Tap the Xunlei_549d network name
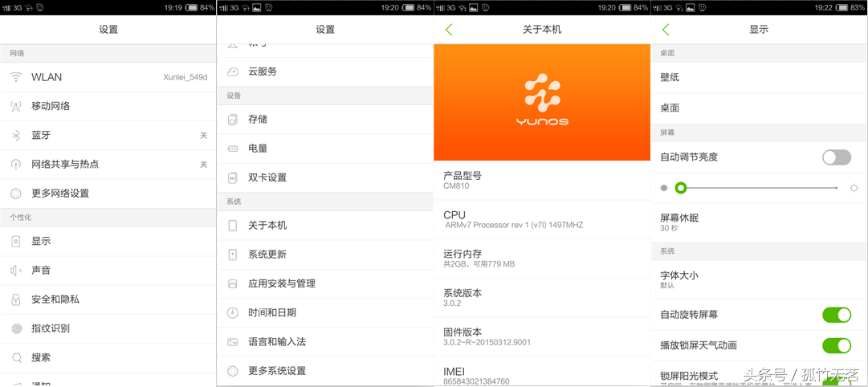868x387 pixels. pos(185,78)
